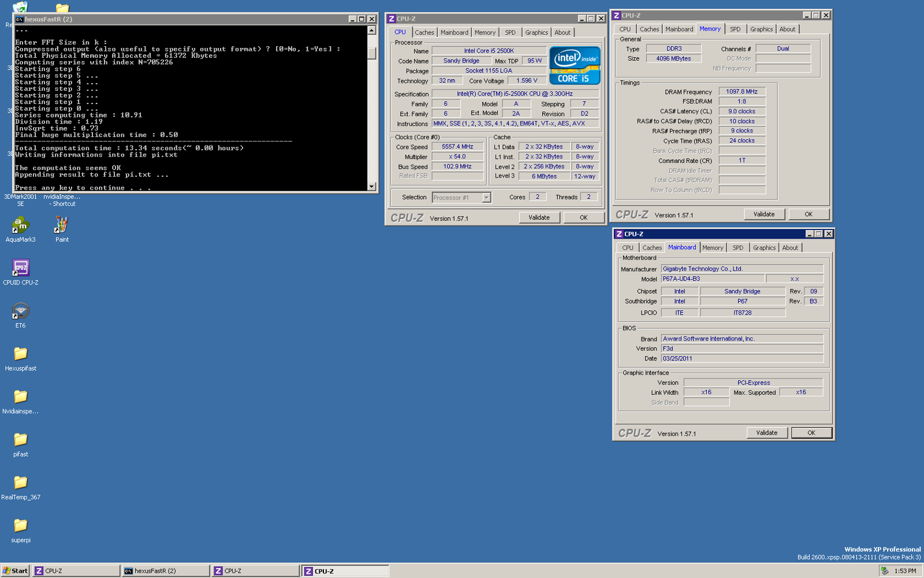
Task: Click the Core Voltage 1.596 V value
Action: pyautogui.click(x=527, y=81)
